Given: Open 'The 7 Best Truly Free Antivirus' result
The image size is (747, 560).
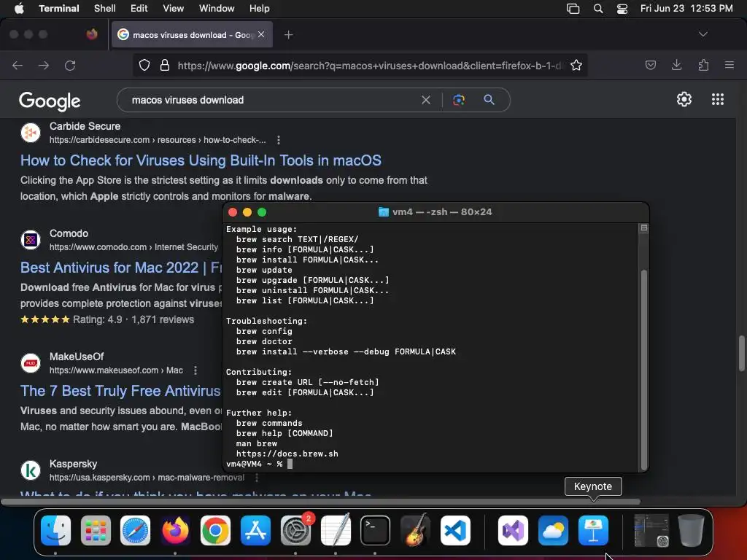Looking at the screenshot, I should pyautogui.click(x=120, y=391).
